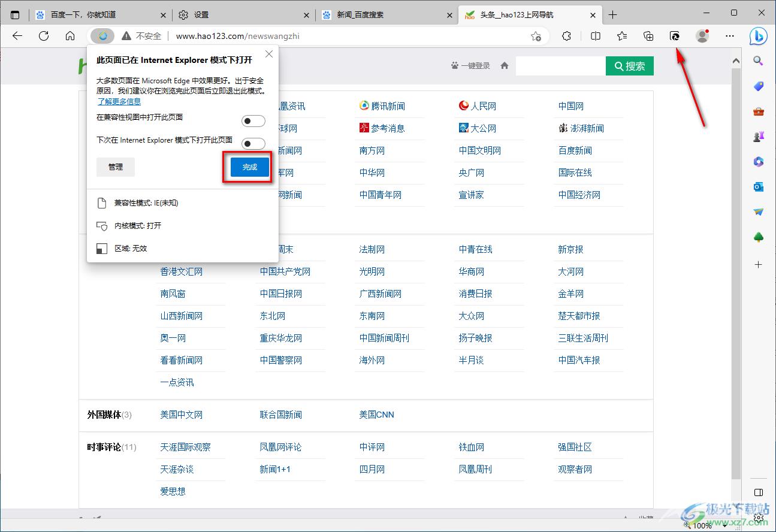This screenshot has height=532, width=776.
Task: Open the sidebar green tree icon
Action: 759,237
